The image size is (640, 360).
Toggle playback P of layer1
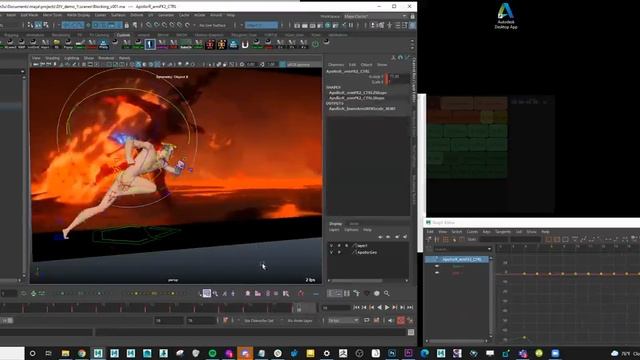pyautogui.click(x=339, y=246)
